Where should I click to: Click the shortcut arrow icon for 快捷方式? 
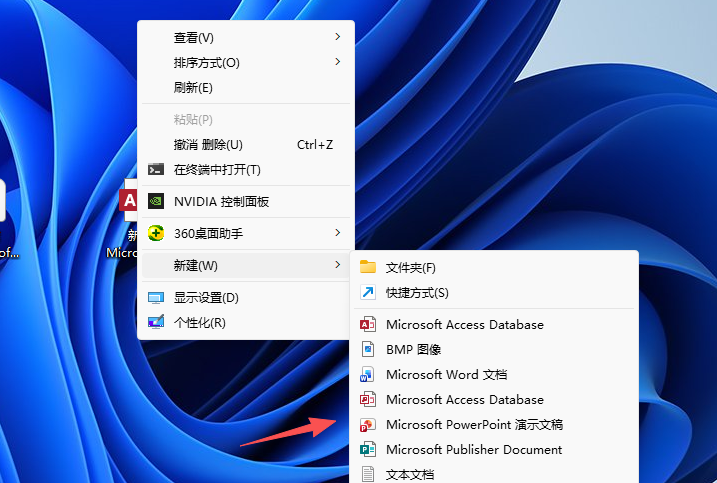click(x=368, y=292)
